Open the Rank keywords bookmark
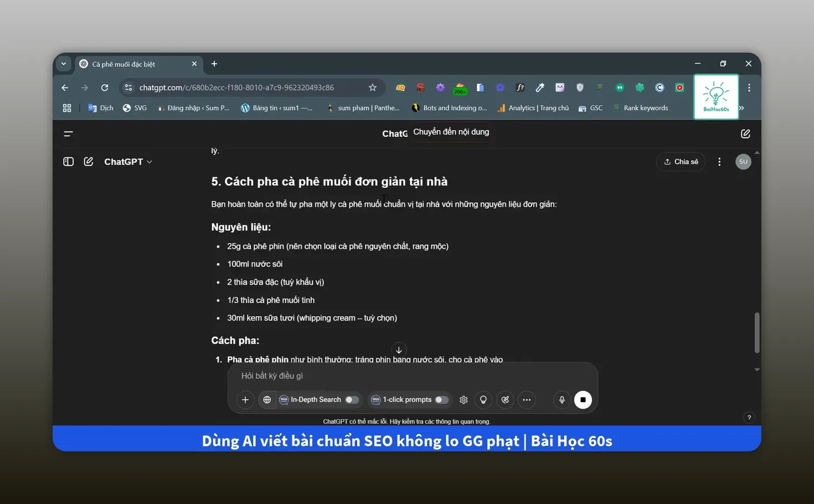 [640, 108]
